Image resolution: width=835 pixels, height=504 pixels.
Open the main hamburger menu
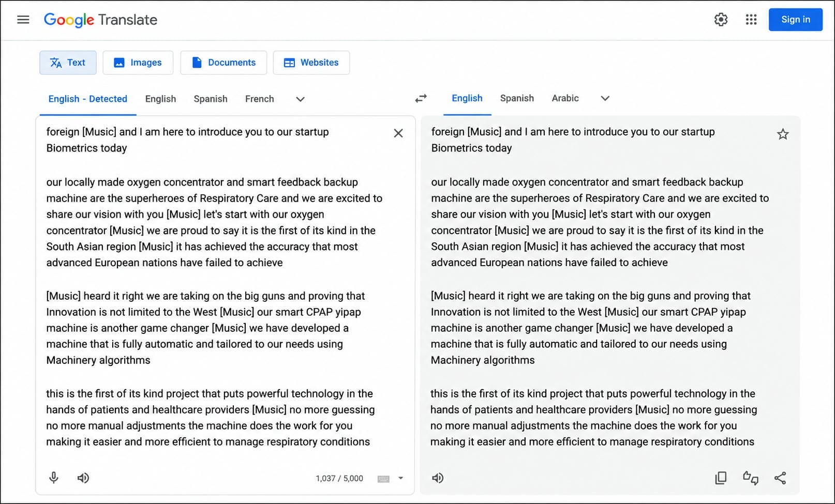pyautogui.click(x=23, y=20)
